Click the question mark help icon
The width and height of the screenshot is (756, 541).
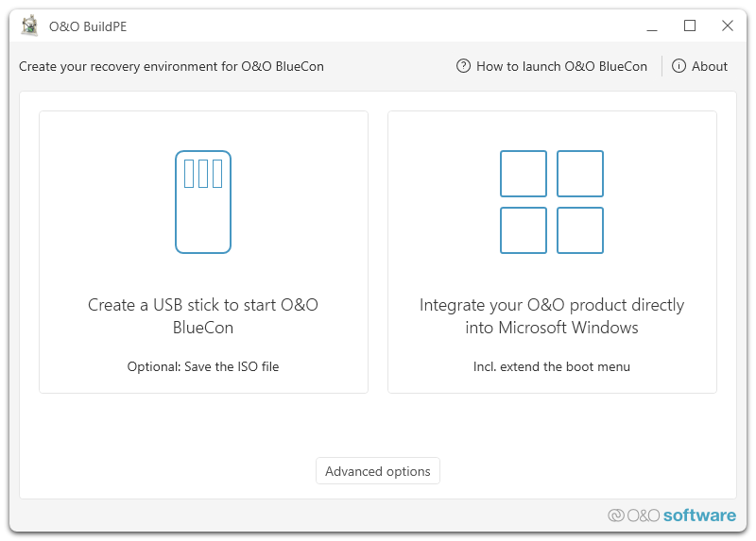click(x=463, y=66)
